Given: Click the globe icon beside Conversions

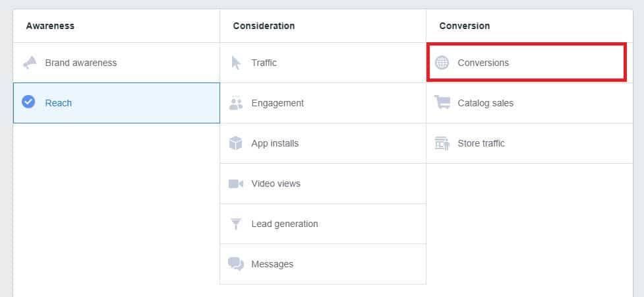Looking at the screenshot, I should click(442, 63).
